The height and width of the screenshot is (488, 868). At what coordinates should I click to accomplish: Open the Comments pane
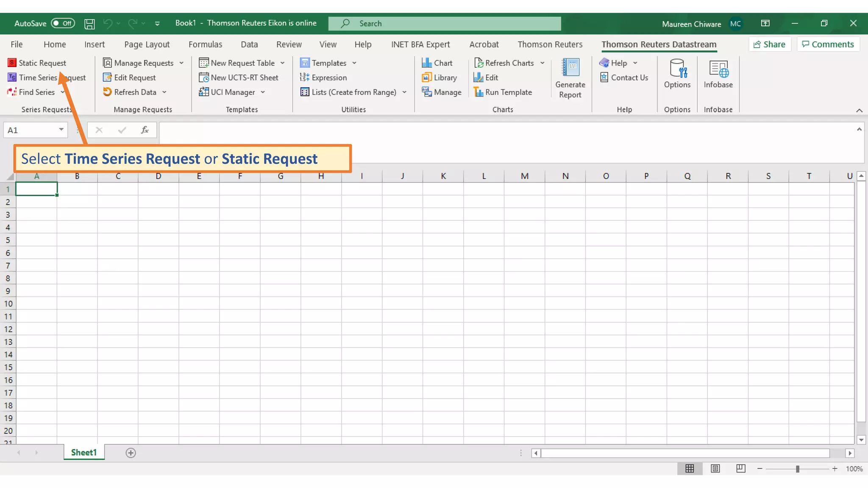pos(828,44)
